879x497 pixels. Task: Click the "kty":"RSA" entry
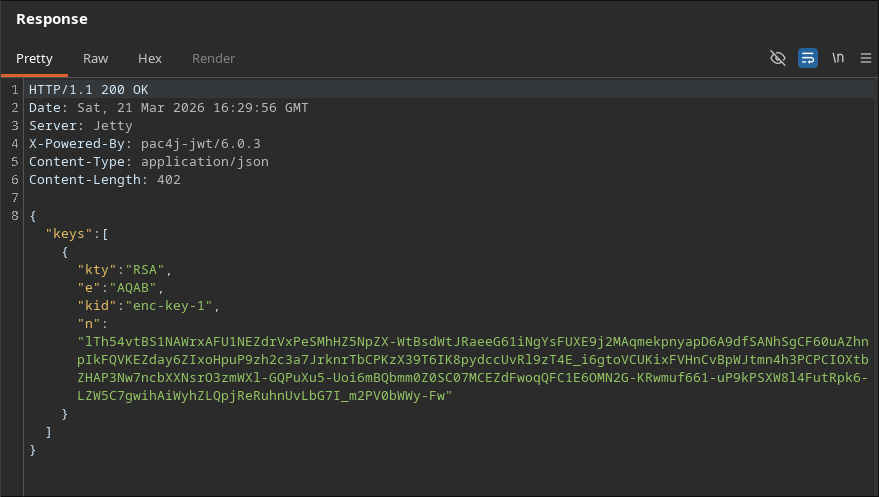[126, 270]
